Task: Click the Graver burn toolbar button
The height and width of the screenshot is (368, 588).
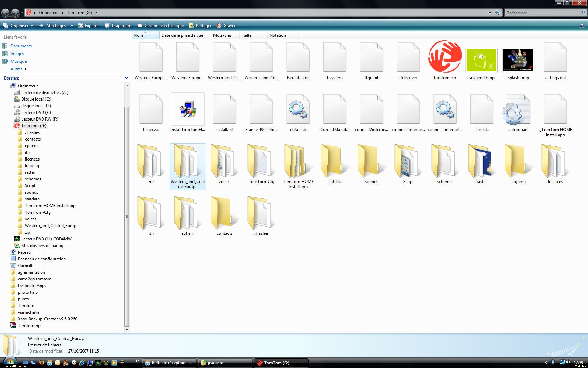Action: (226, 26)
